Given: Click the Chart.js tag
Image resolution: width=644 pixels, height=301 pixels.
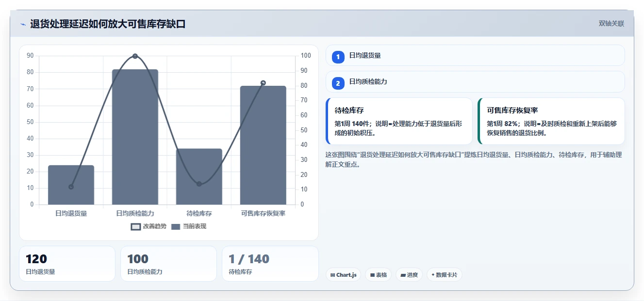Looking at the screenshot, I should click(x=343, y=275).
